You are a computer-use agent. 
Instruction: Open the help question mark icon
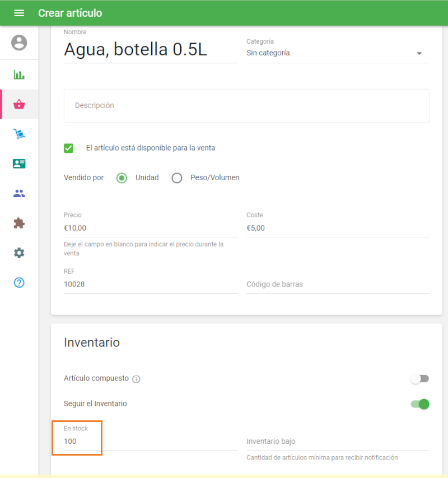coord(19,283)
